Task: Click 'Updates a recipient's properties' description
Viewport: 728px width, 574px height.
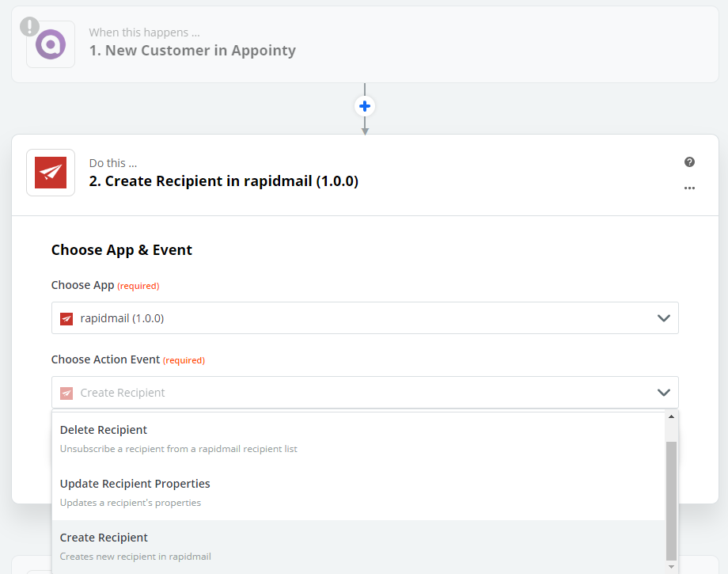Action: [x=131, y=503]
